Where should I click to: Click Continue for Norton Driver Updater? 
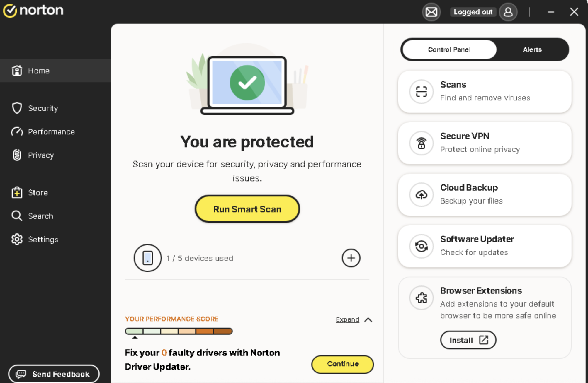coord(342,364)
